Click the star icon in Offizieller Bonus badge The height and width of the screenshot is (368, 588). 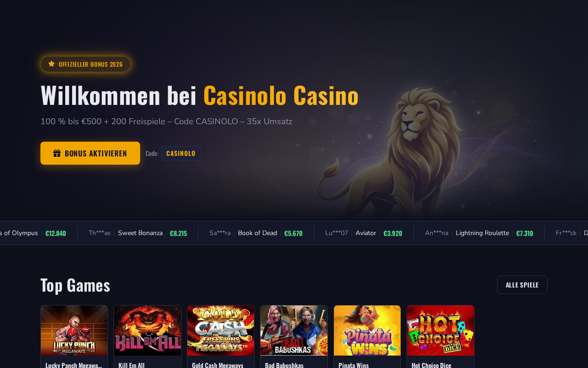pos(51,64)
